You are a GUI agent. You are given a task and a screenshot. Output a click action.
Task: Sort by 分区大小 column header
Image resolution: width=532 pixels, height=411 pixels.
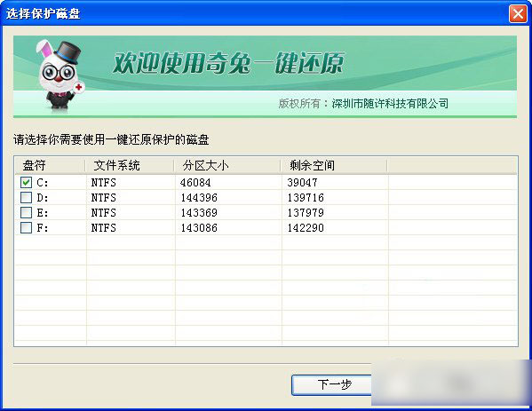tap(227, 165)
